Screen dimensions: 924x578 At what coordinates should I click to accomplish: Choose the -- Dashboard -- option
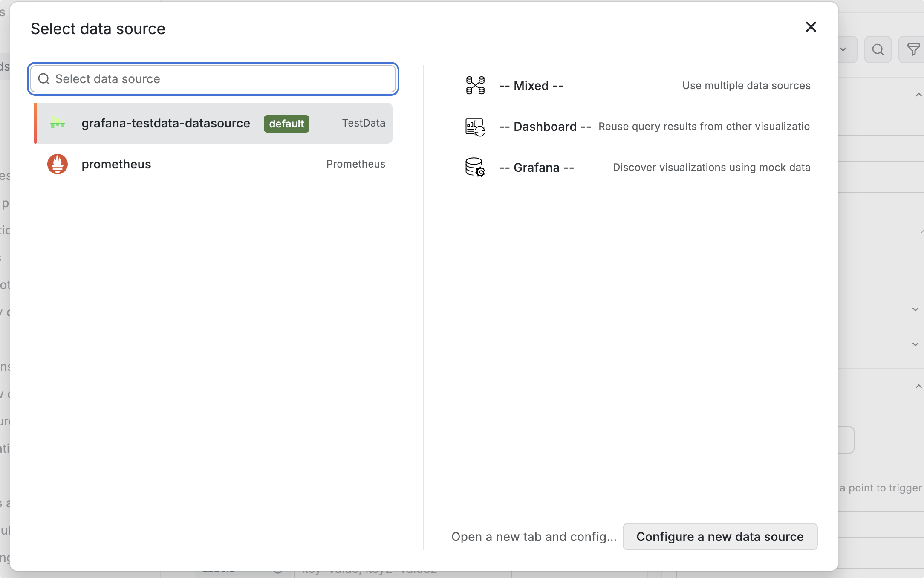pos(545,127)
